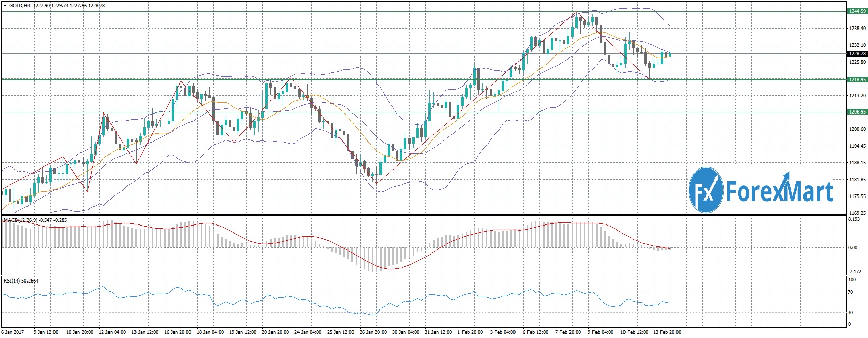Select the 1218.95 support level price tag
The width and height of the screenshot is (868, 338).
857,80
